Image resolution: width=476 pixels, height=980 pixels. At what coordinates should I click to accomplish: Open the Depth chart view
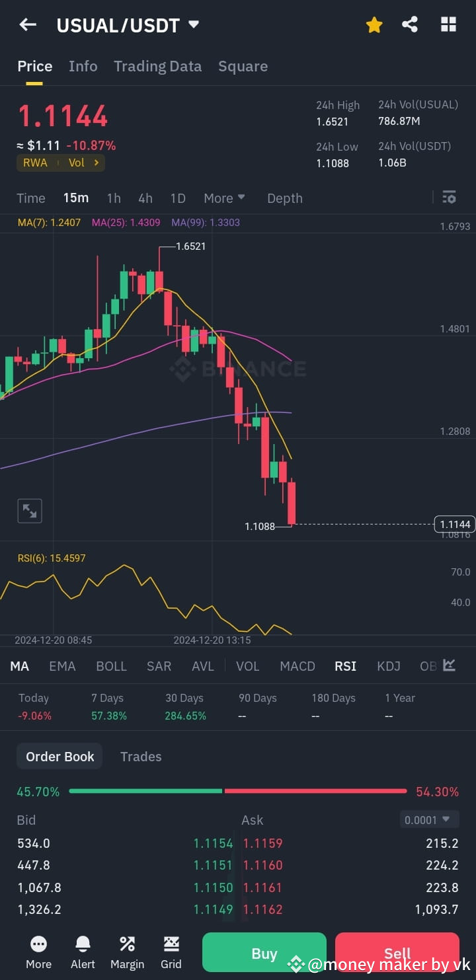(285, 198)
